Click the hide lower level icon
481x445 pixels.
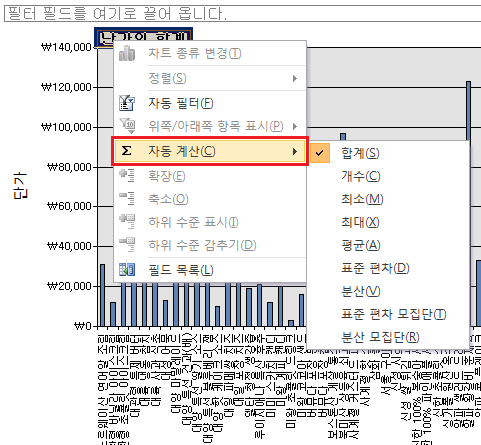(127, 245)
